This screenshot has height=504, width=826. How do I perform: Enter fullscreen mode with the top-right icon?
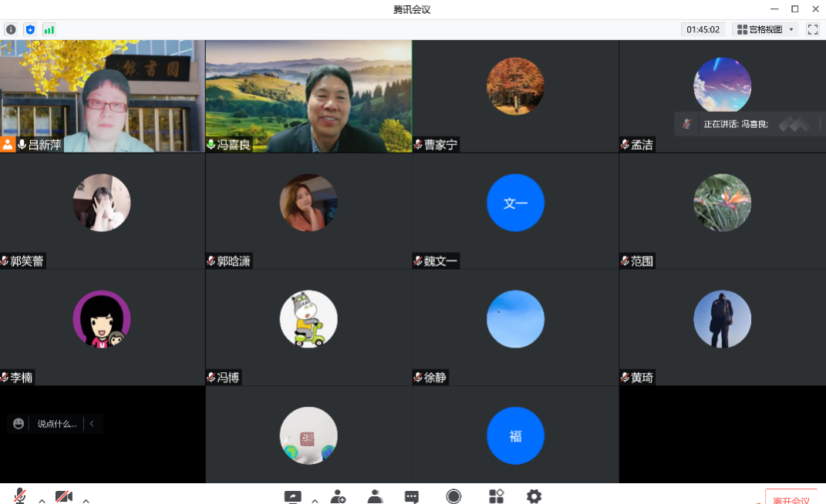(812, 29)
